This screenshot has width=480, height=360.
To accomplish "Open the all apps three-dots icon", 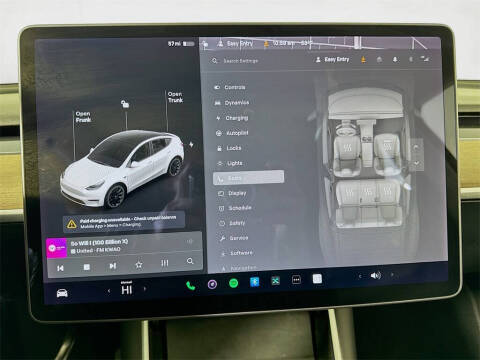I will click(296, 280).
